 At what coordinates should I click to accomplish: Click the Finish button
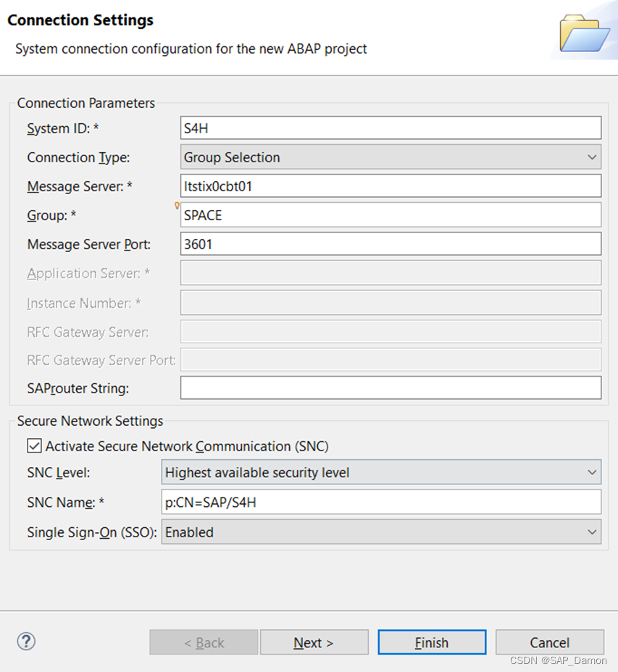click(432, 642)
